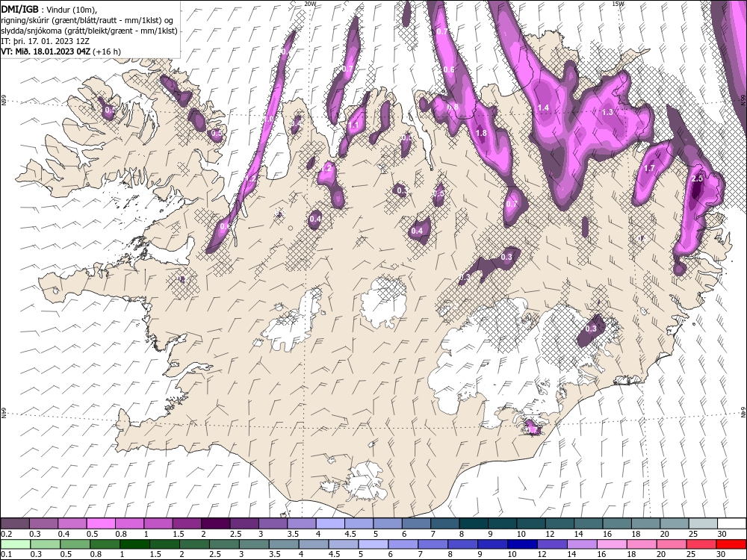
Task: Click the 15W longitude label
Action: (618, 3)
